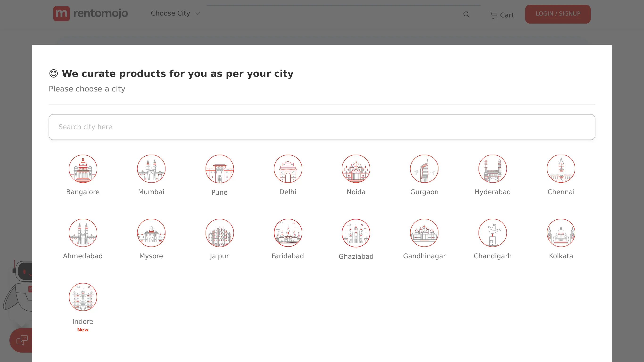644x362 pixels.
Task: Select the Gandhinagar city icon
Action: (x=424, y=233)
